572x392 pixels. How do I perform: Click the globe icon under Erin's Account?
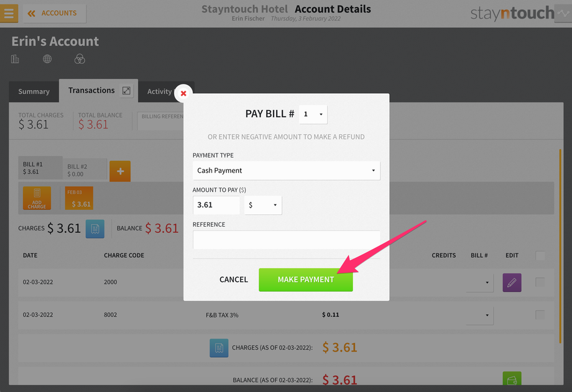(47, 59)
